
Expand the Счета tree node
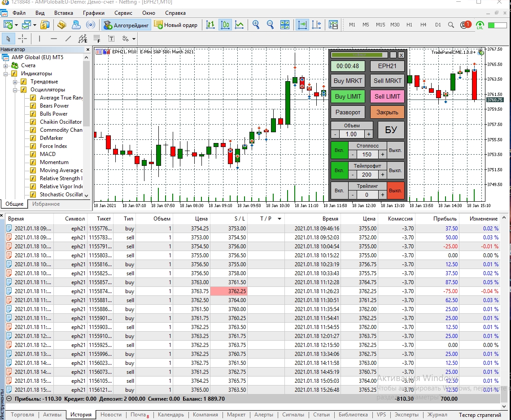(5, 65)
